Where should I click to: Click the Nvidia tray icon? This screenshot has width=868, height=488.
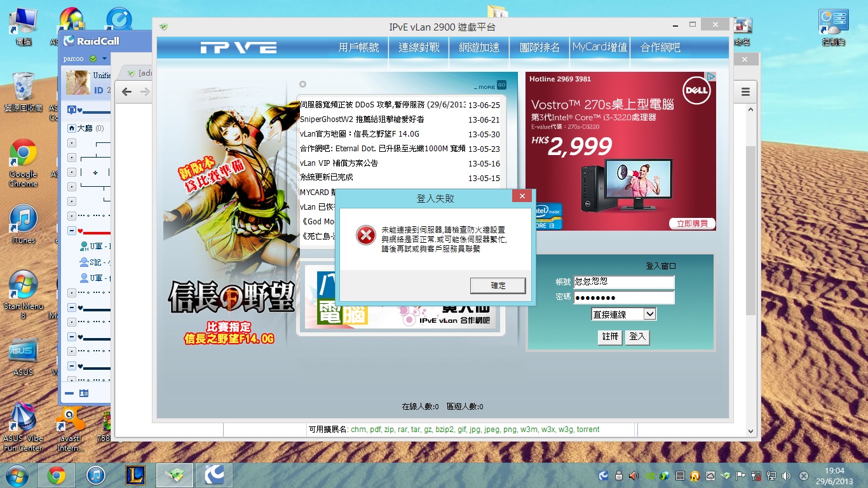point(649,475)
